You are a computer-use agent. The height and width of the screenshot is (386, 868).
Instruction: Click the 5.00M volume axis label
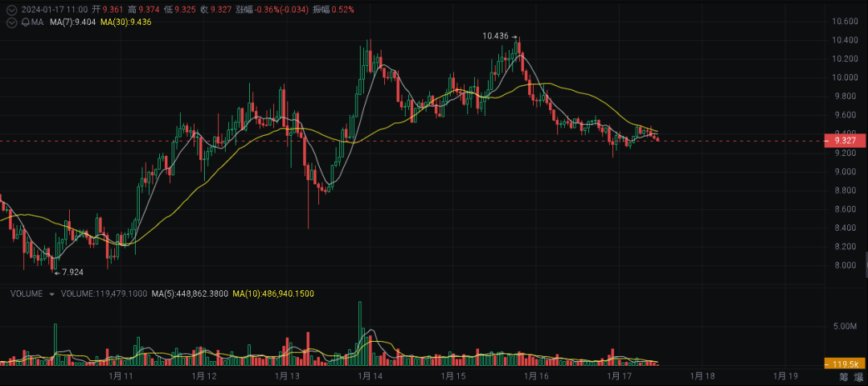point(845,327)
